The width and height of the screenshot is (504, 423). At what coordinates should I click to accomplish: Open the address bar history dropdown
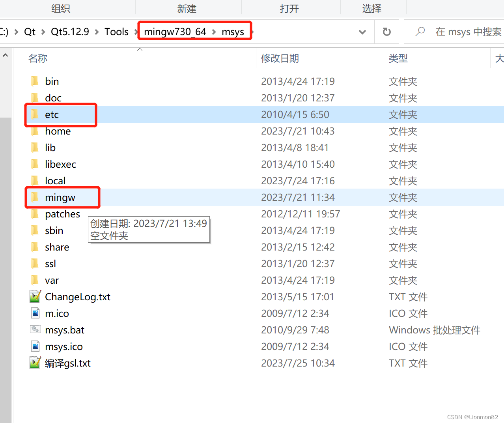pyautogui.click(x=362, y=32)
